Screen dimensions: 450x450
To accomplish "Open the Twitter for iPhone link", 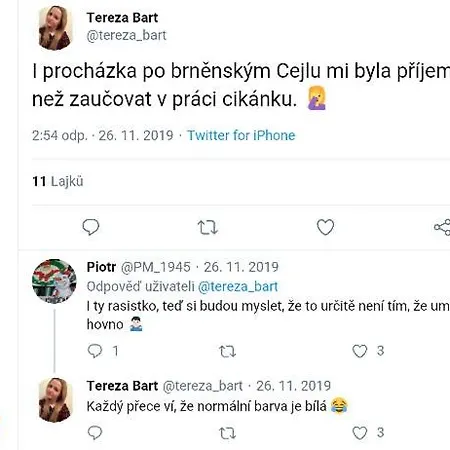I will [241, 135].
